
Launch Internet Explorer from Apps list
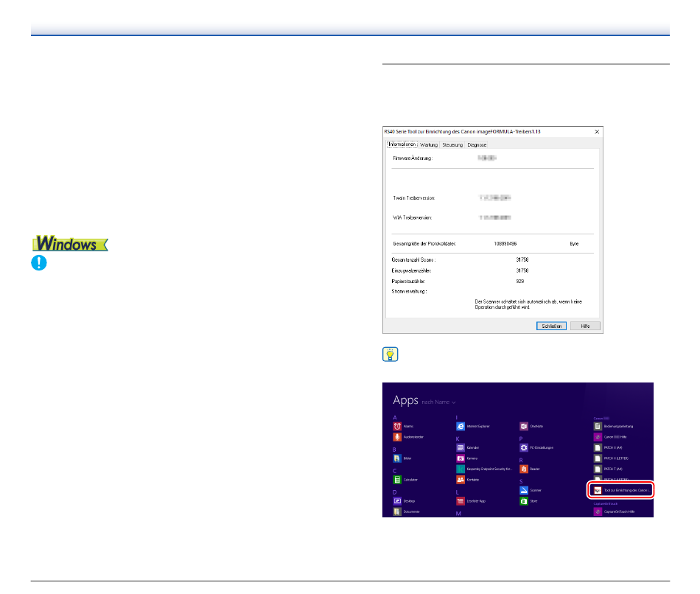(x=461, y=426)
